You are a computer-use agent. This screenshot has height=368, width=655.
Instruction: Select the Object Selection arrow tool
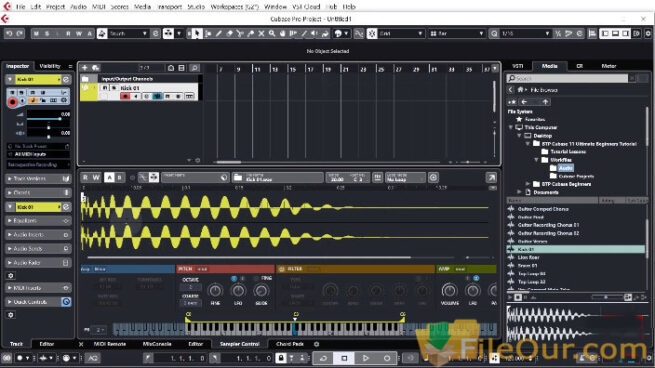point(196,33)
